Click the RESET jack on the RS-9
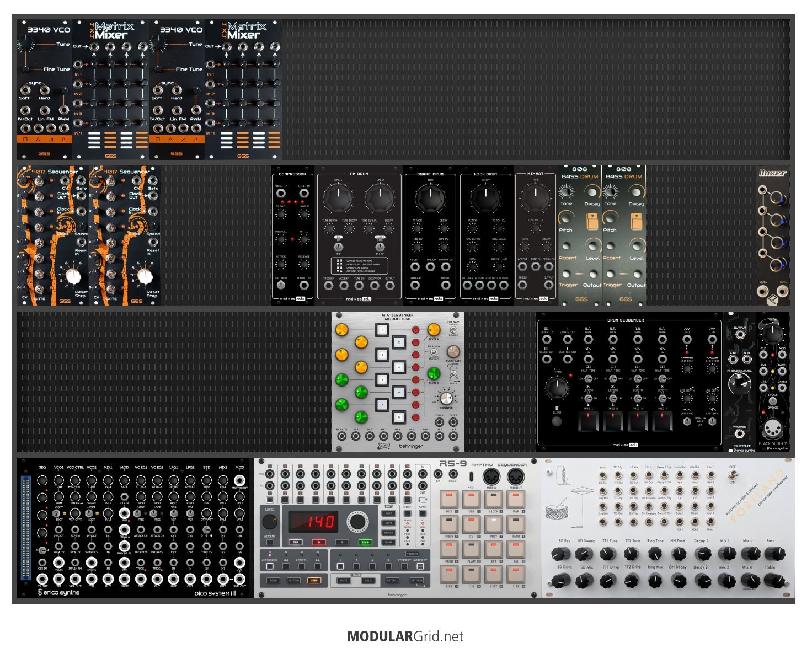The height and width of the screenshot is (648, 812). (453, 474)
